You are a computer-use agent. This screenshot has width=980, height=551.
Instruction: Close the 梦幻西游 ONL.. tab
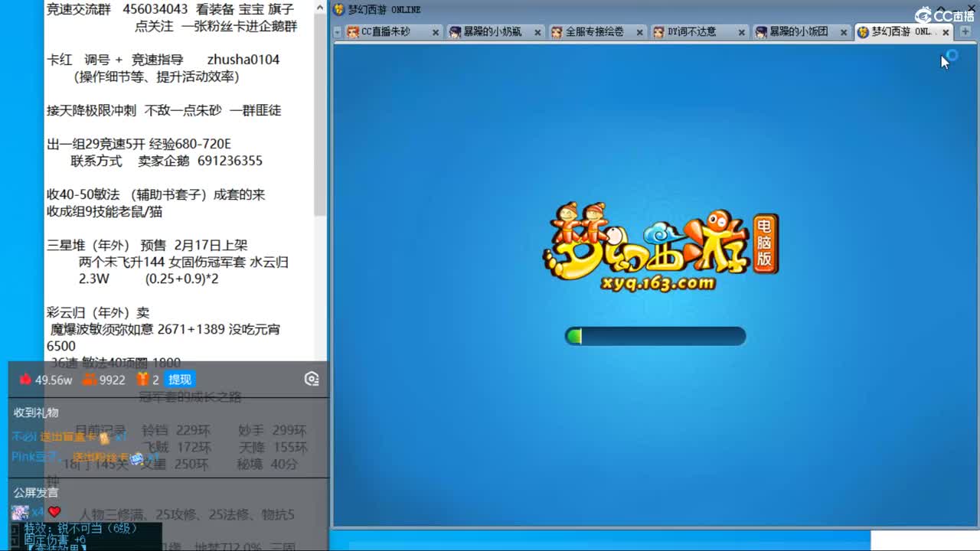(946, 32)
